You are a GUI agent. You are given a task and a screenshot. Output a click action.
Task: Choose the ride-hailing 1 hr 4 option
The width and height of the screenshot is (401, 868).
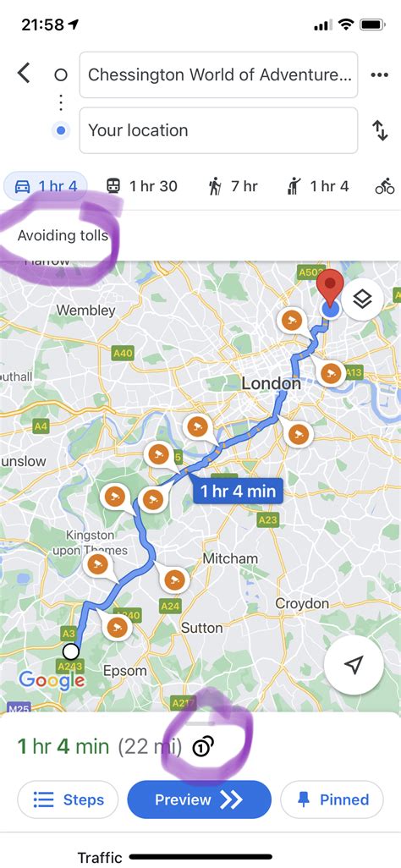[318, 187]
